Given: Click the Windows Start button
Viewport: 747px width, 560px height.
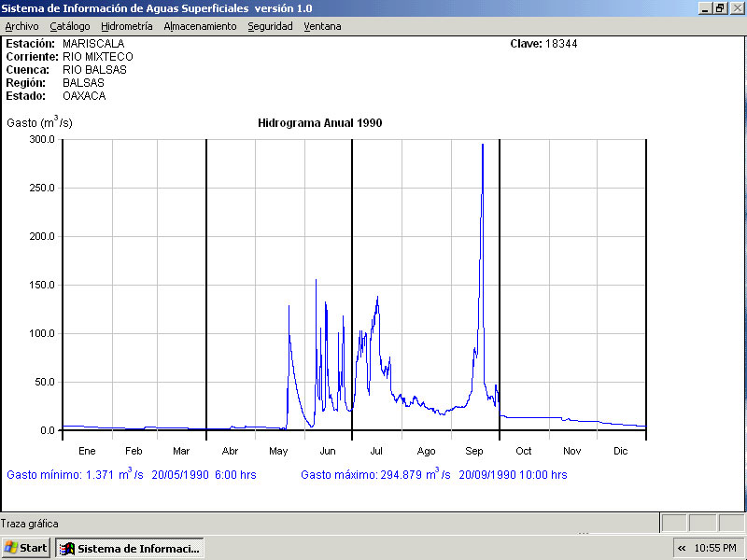Looking at the screenshot, I should coord(26,548).
